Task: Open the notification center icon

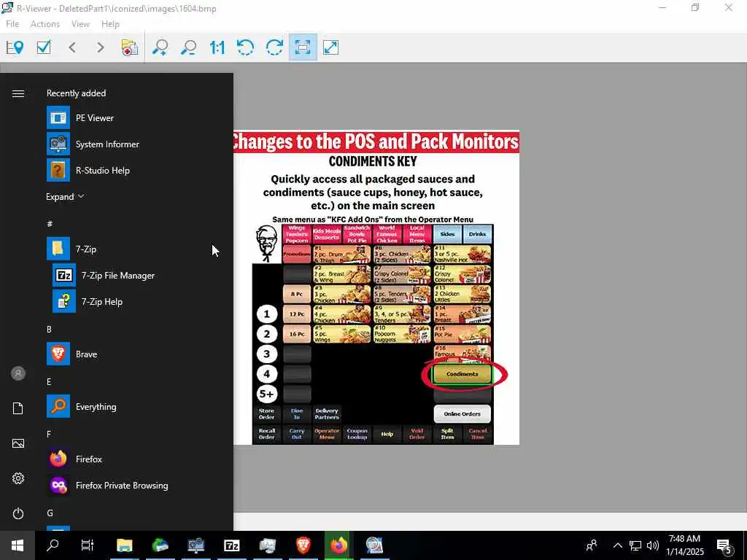Action: 724,545
